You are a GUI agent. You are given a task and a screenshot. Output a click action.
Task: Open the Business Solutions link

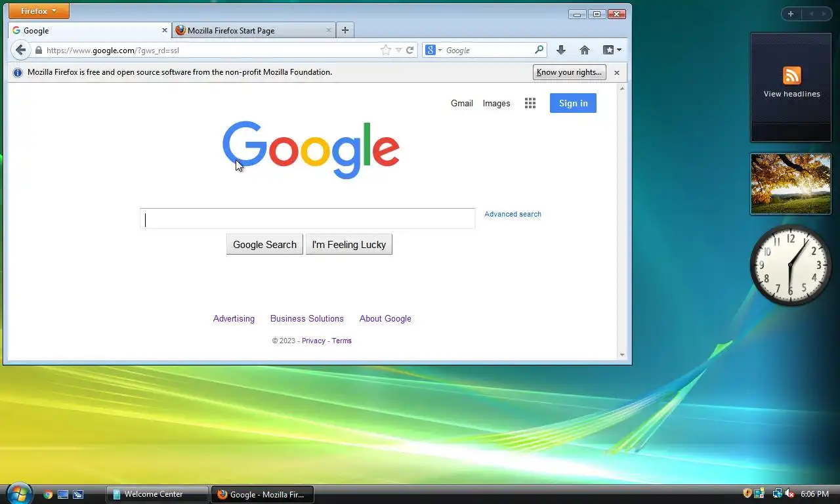[x=307, y=318]
